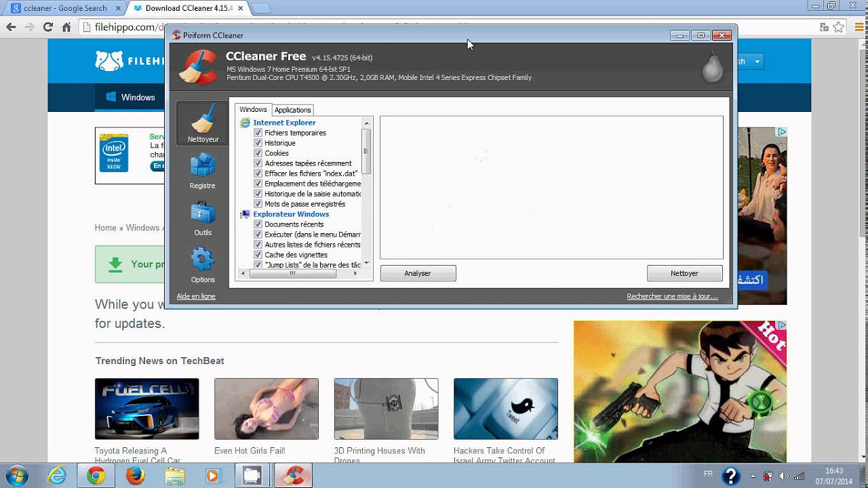The height and width of the screenshot is (488, 868).
Task: Click the CCleaner logo in the header
Action: click(197, 66)
